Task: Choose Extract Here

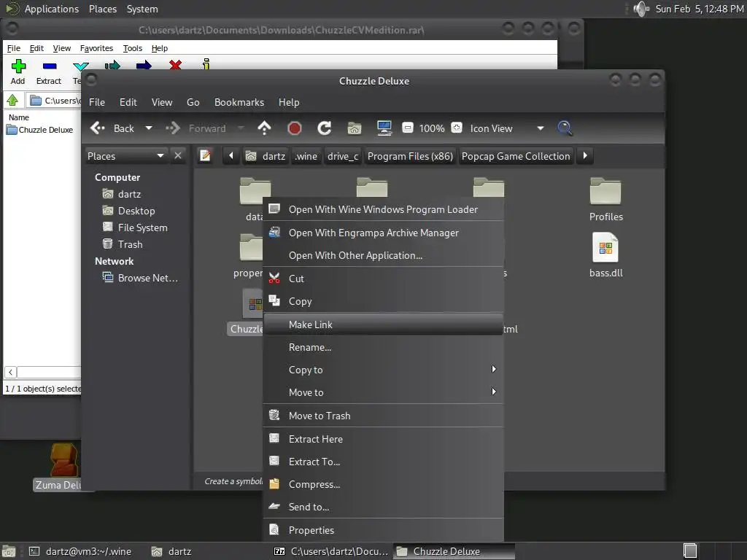Action: (384, 439)
